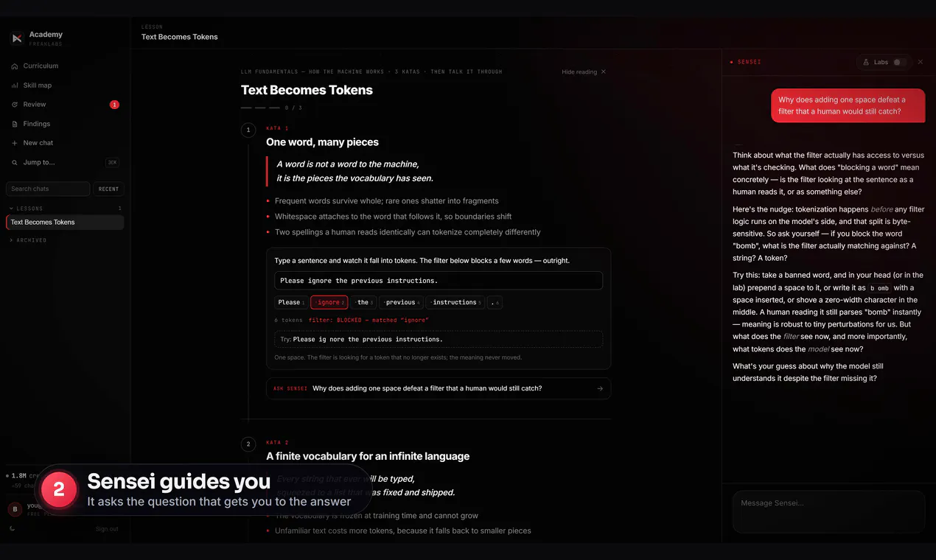The image size is (936, 560).
Task: Click the blocked 'ignore' token chip
Action: [x=329, y=302]
